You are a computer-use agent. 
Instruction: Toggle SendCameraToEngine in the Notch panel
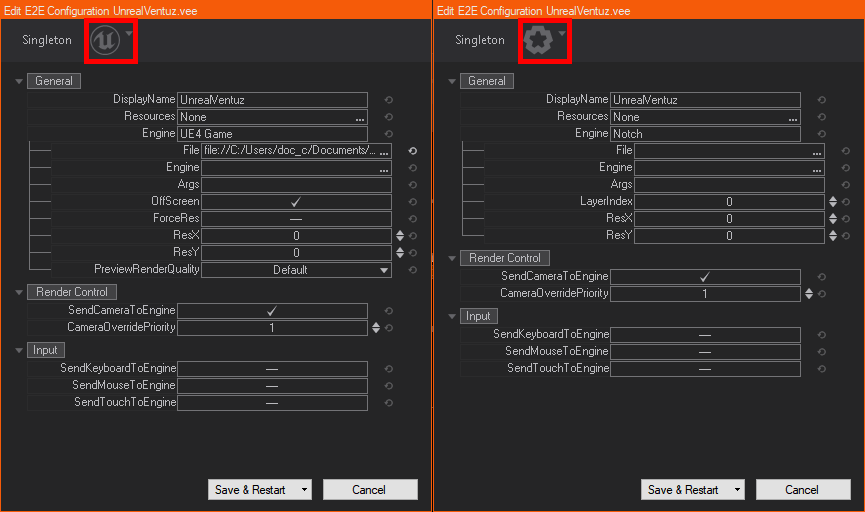tap(704, 277)
